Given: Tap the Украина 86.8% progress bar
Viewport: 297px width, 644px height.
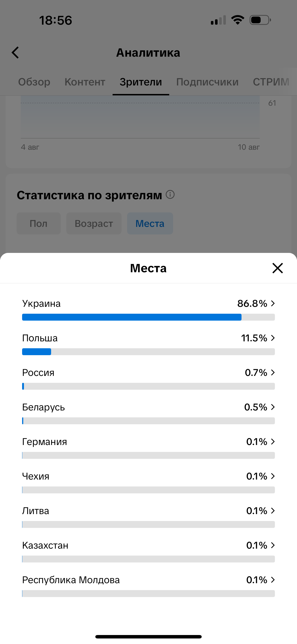Looking at the screenshot, I should [x=148, y=317].
